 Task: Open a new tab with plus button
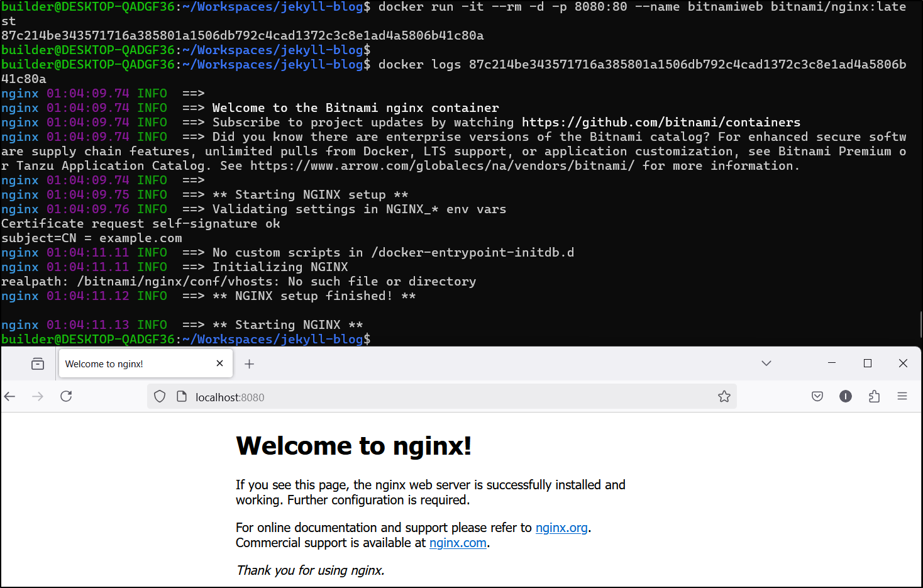point(250,364)
